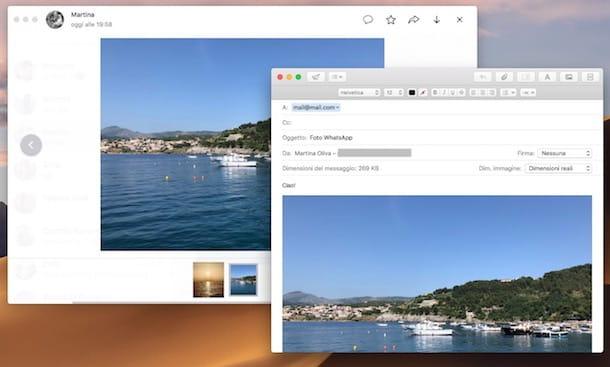
Task: Click the markup/stationery icon at toolbar's right end
Action: [x=590, y=77]
